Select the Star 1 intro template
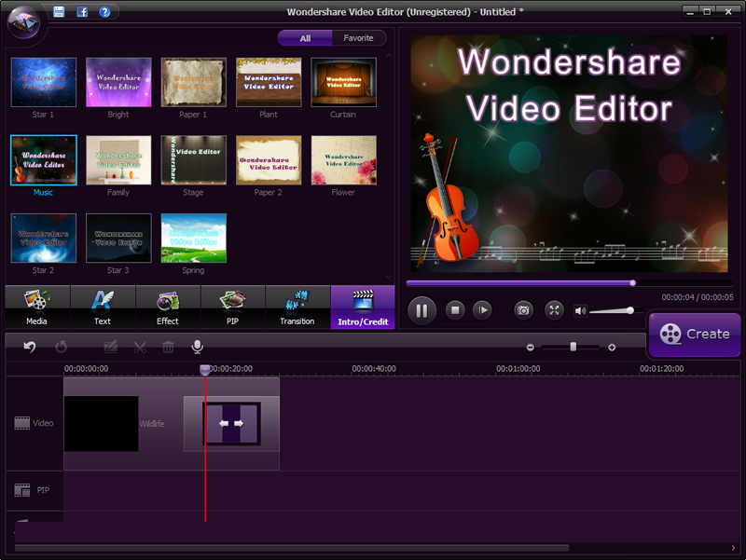 point(43,82)
